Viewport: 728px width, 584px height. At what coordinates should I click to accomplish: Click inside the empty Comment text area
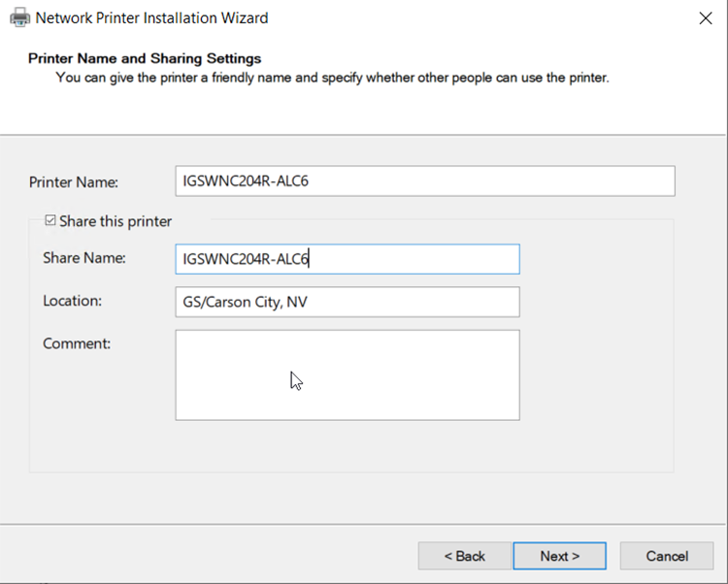(x=347, y=374)
